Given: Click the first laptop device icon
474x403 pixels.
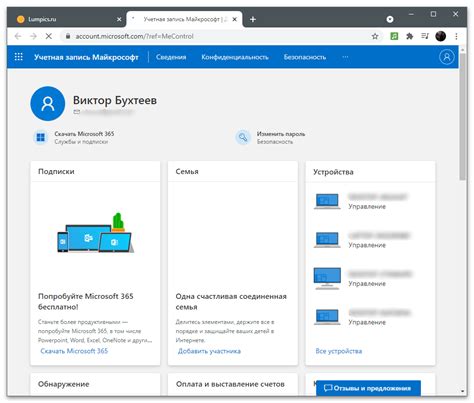Looking at the screenshot, I should click(327, 201).
